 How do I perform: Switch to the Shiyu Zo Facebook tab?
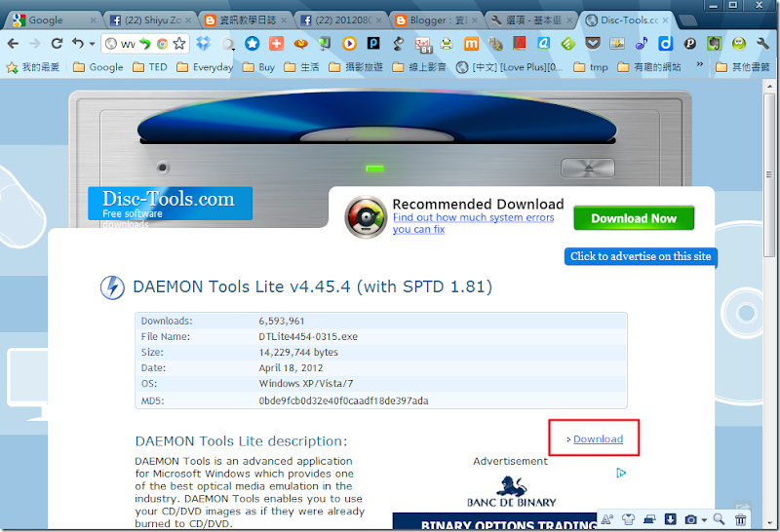149,20
